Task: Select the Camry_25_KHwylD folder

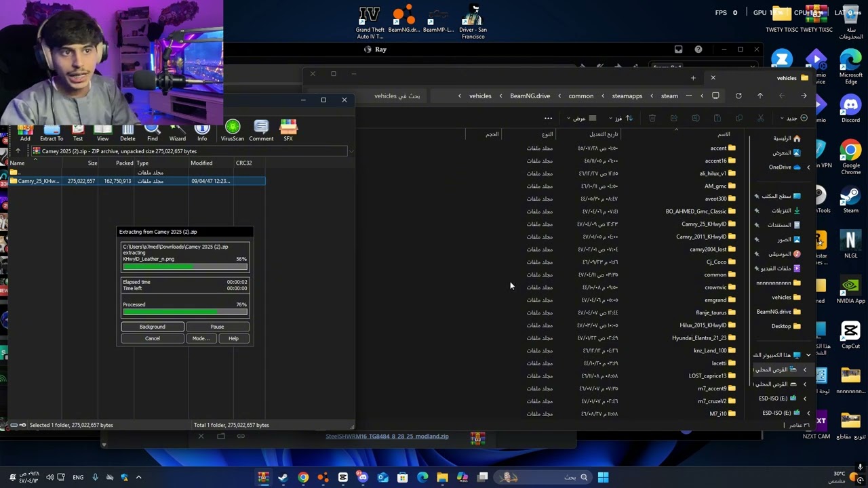Action: (x=709, y=224)
